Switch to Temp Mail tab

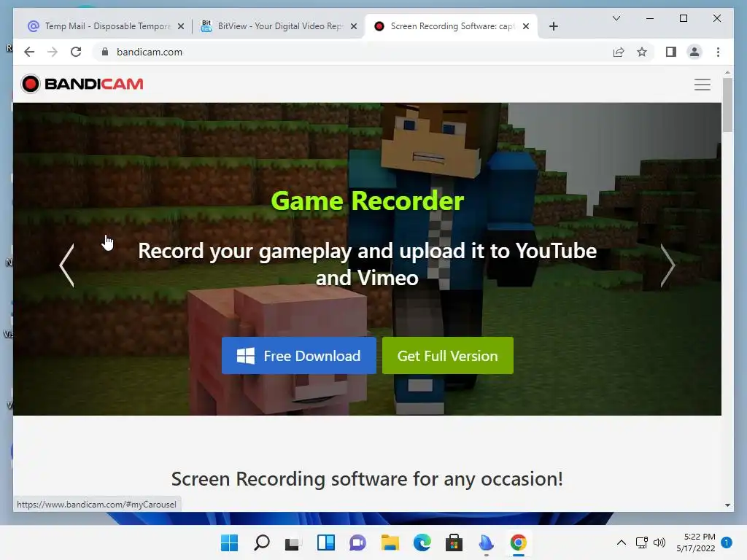pyautogui.click(x=107, y=26)
